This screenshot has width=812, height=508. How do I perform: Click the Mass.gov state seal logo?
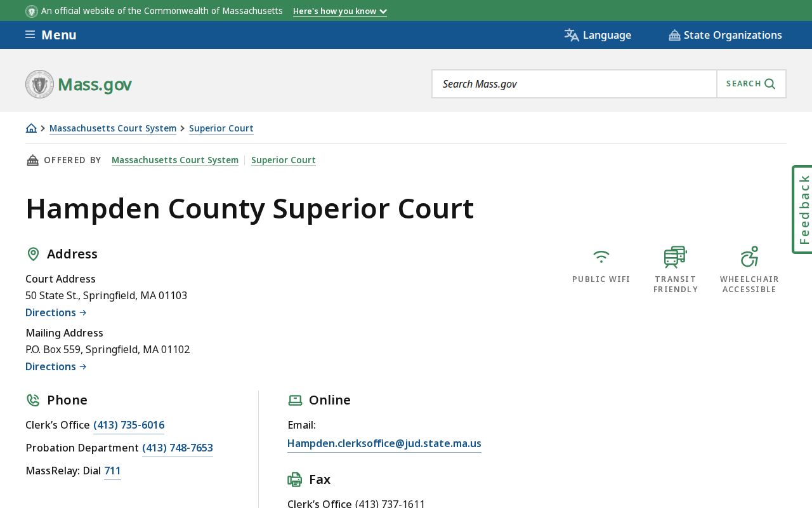[39, 84]
